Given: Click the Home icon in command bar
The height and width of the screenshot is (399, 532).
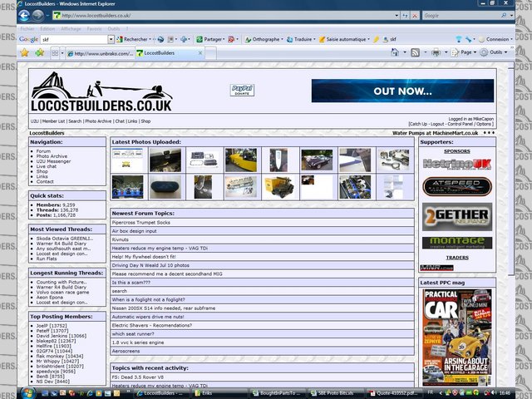Looking at the screenshot, I should tap(395, 52).
